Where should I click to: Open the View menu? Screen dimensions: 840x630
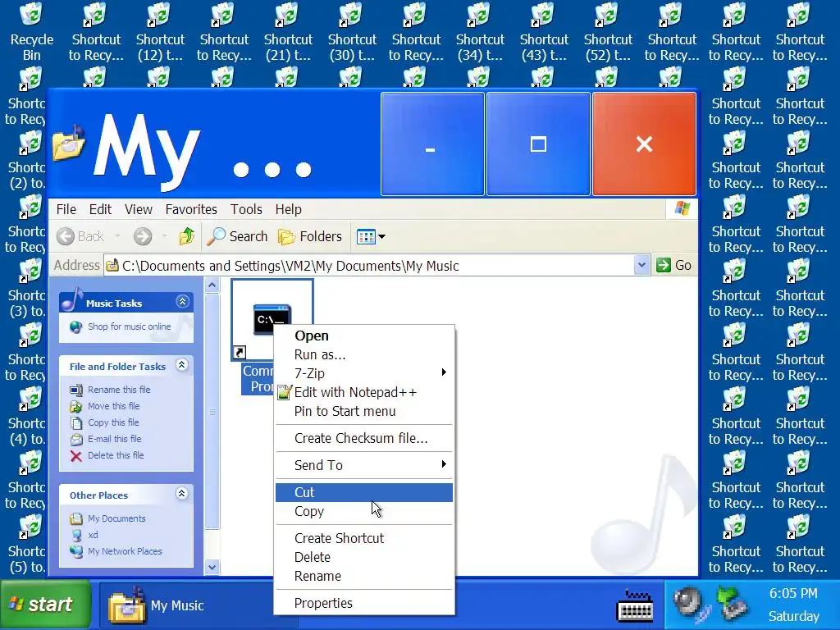(x=138, y=209)
